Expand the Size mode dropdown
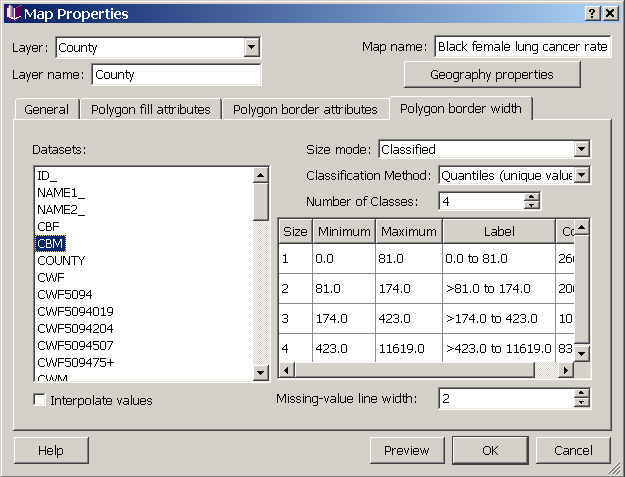This screenshot has height=477, width=625. coord(581,149)
